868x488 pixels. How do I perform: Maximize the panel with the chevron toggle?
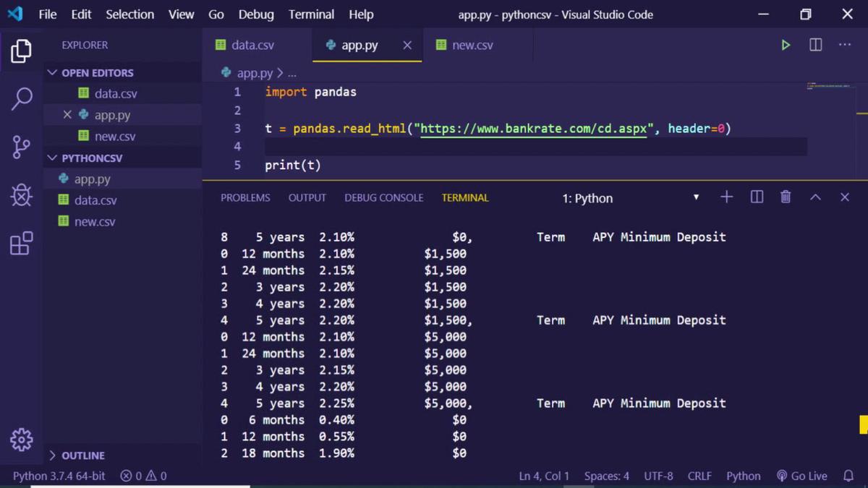click(x=815, y=197)
